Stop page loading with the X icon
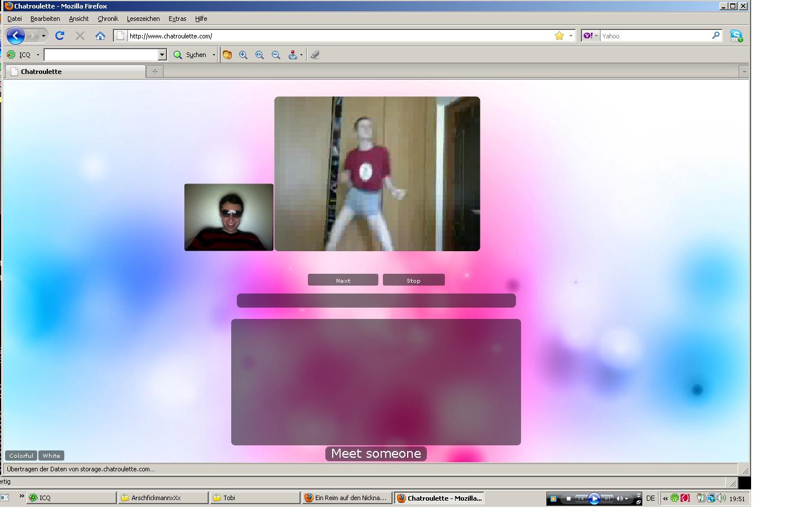 pos(80,36)
